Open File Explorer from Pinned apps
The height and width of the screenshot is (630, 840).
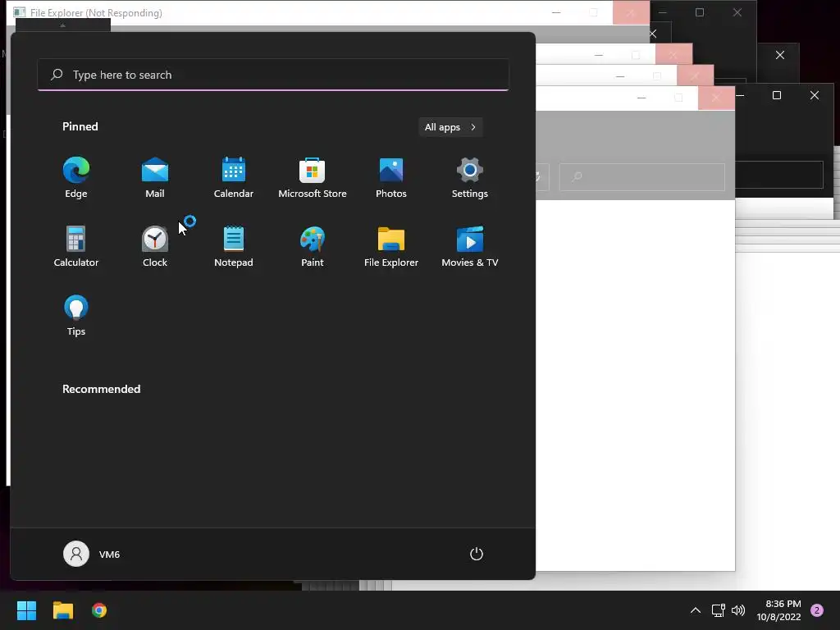[x=391, y=246]
